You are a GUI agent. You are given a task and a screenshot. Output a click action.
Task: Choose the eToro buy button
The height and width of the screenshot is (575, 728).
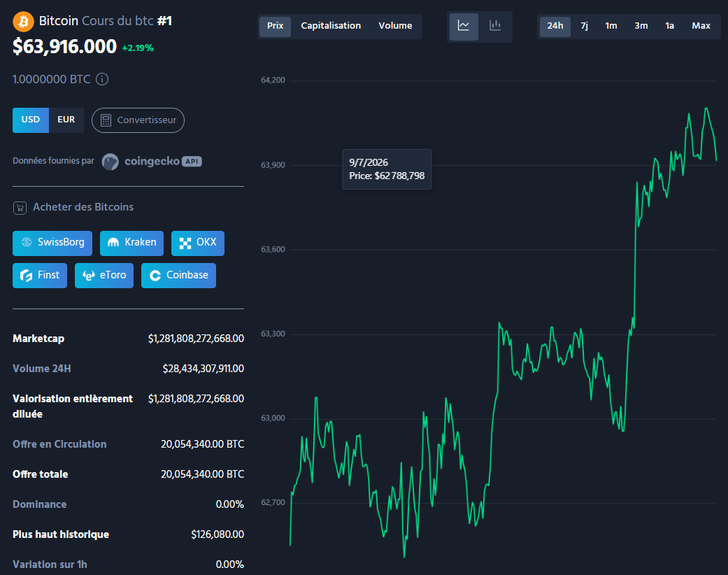coord(104,276)
